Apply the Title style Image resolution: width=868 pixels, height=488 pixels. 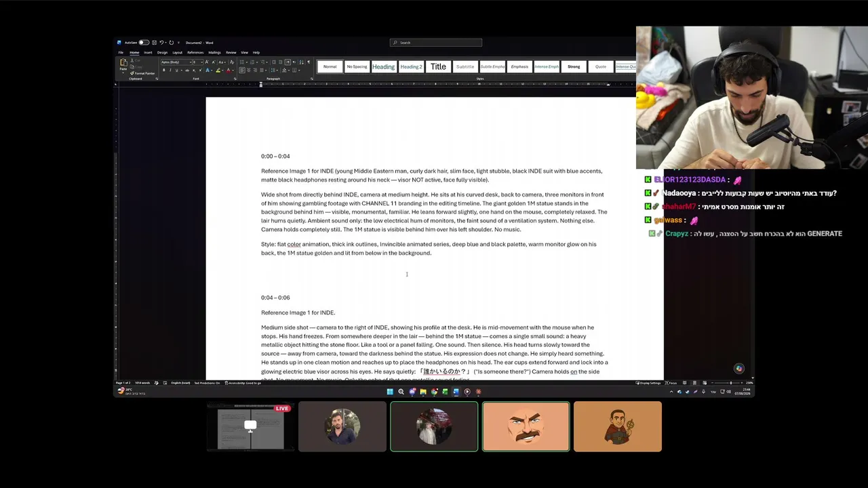[438, 66]
